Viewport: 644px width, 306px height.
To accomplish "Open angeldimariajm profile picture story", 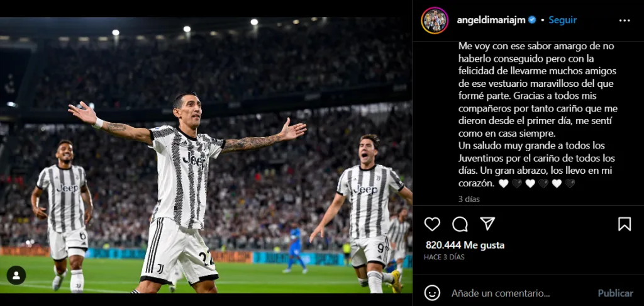I will [x=435, y=21].
